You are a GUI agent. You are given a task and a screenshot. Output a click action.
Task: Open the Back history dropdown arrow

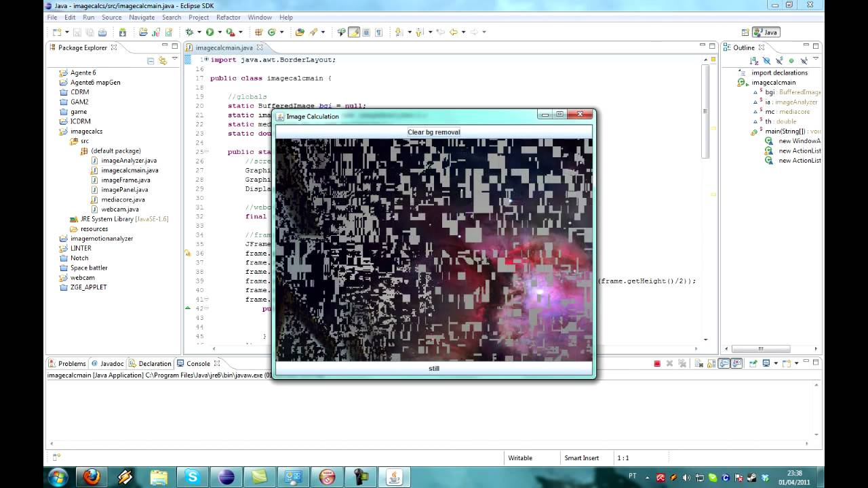point(463,32)
